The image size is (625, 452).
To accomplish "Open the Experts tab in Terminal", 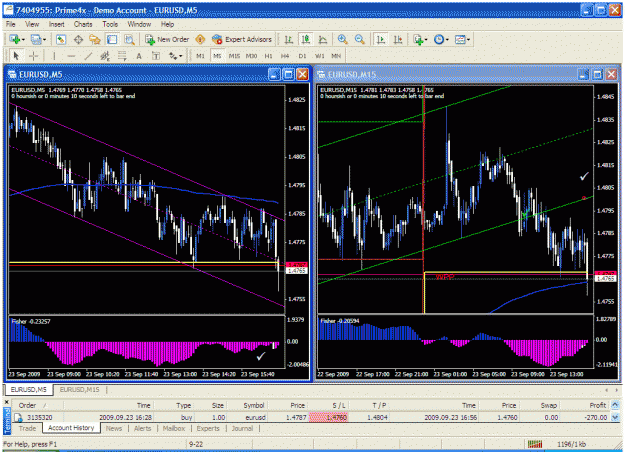I will [x=208, y=428].
